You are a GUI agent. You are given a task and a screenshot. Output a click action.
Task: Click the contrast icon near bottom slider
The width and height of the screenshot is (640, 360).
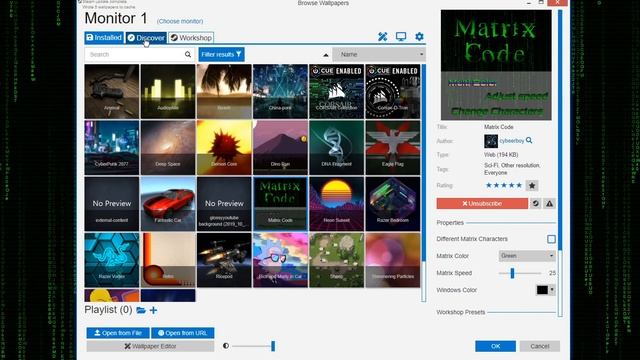226,346
